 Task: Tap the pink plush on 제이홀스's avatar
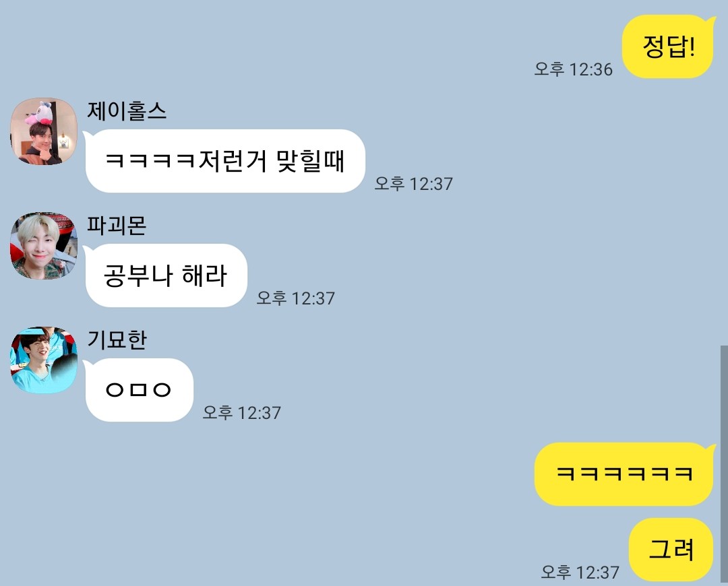(39, 114)
